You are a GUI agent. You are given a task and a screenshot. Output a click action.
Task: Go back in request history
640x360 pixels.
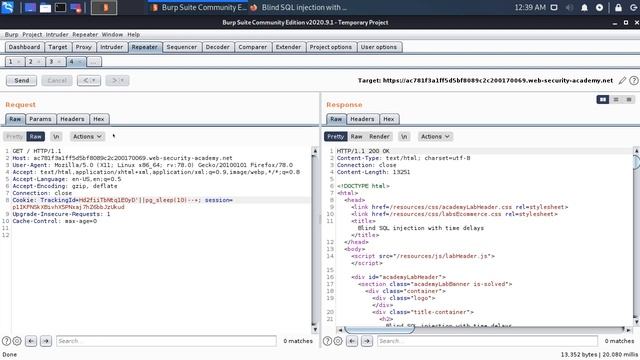(x=89, y=80)
